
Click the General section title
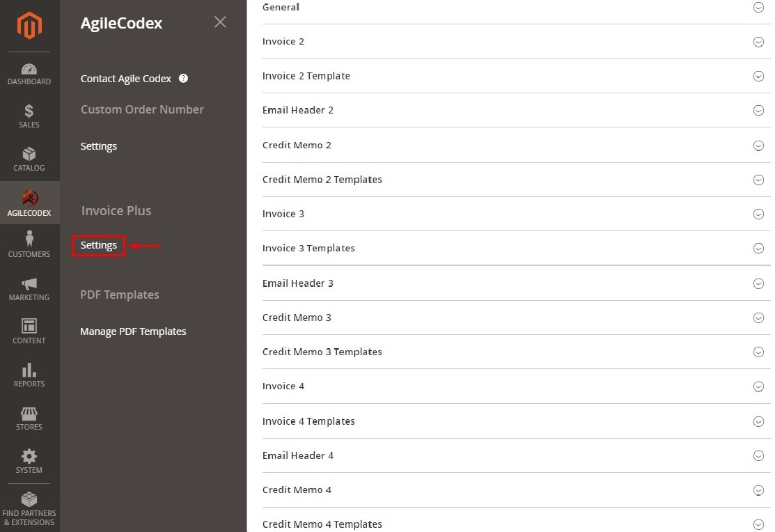tap(281, 7)
